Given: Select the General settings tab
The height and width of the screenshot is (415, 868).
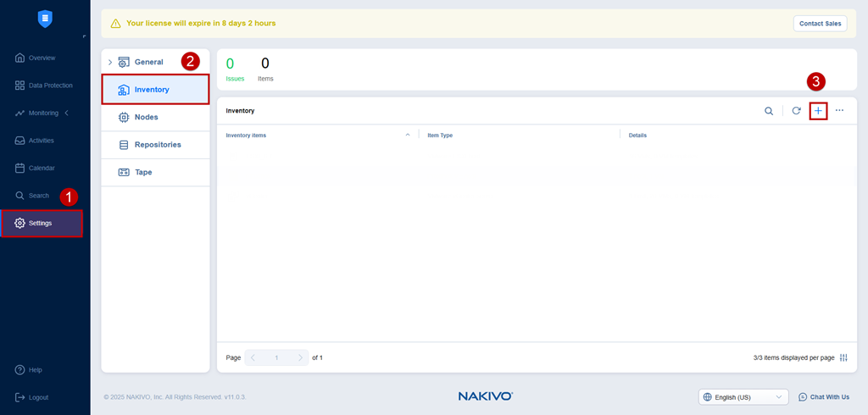Looking at the screenshot, I should pos(148,62).
